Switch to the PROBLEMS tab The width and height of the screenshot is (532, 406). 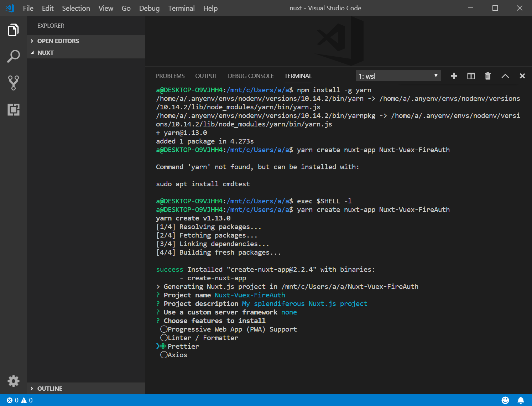(x=170, y=76)
